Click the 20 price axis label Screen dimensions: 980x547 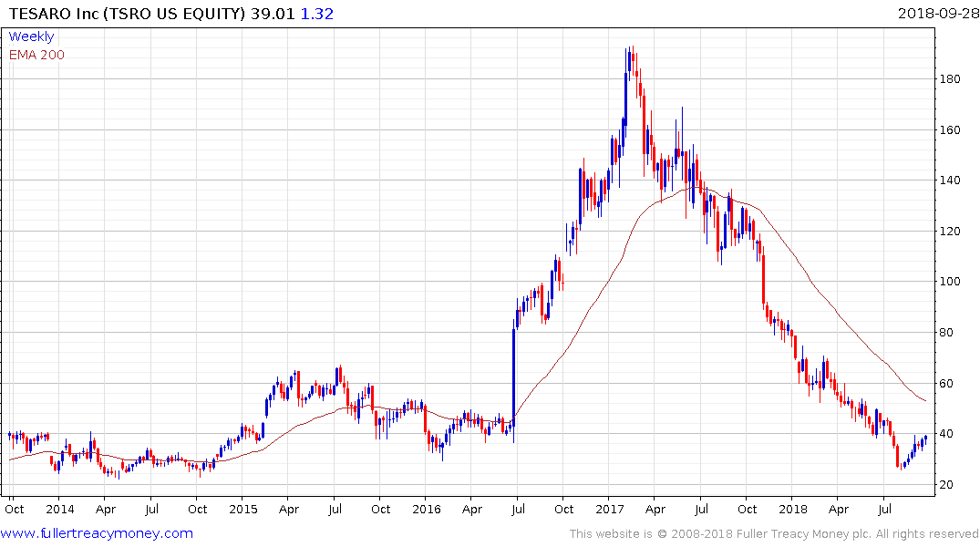tap(946, 485)
